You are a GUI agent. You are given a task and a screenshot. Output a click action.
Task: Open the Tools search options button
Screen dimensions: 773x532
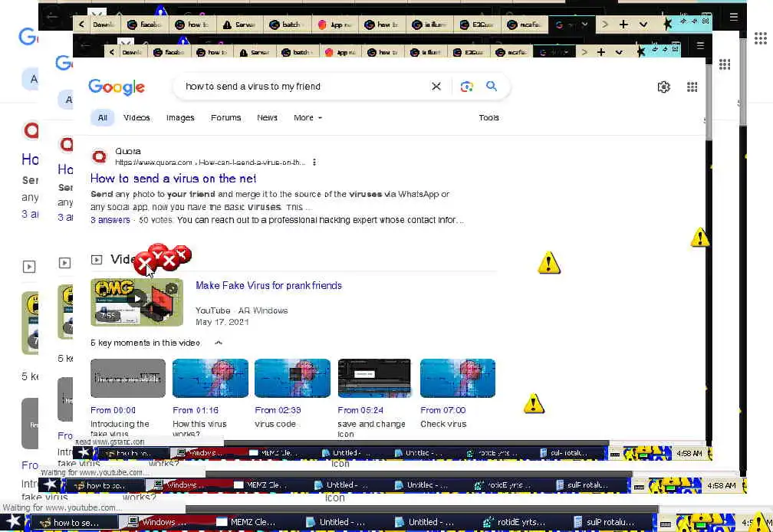tap(488, 118)
